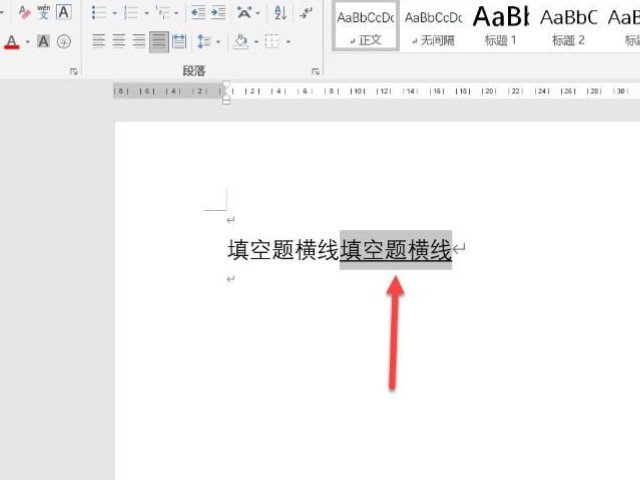
Task: Apply numbered list formatting
Action: pyautogui.click(x=131, y=13)
